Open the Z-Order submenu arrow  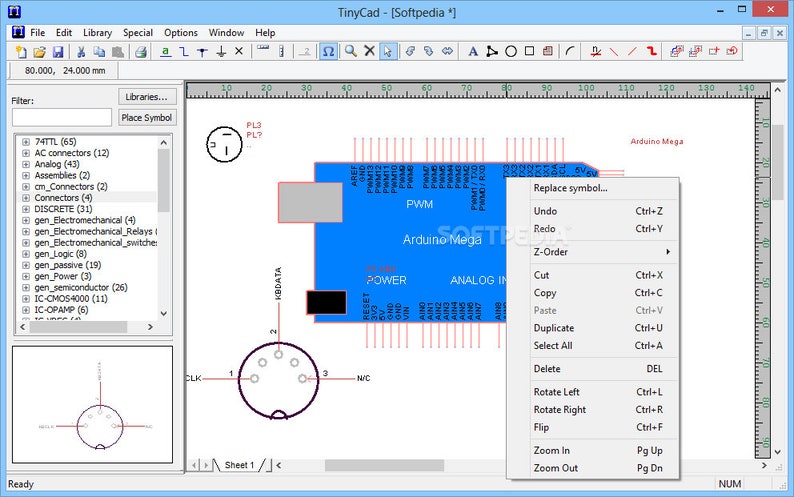pos(668,252)
